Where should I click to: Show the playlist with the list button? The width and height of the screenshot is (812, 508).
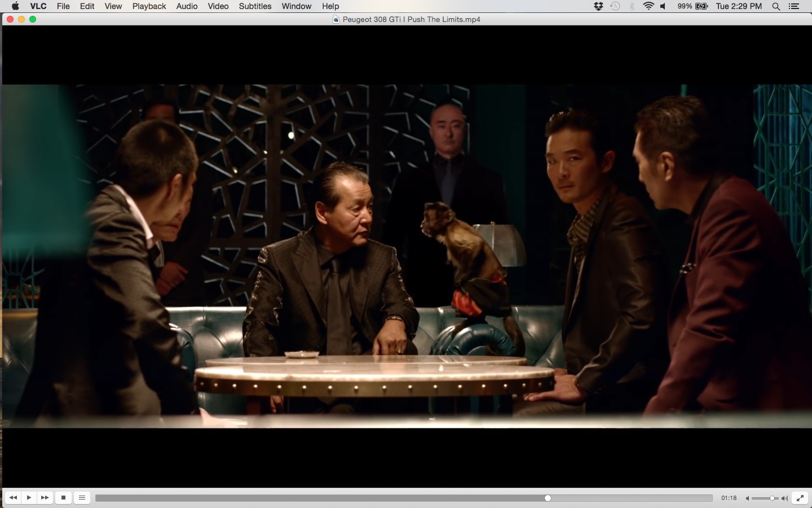click(82, 498)
